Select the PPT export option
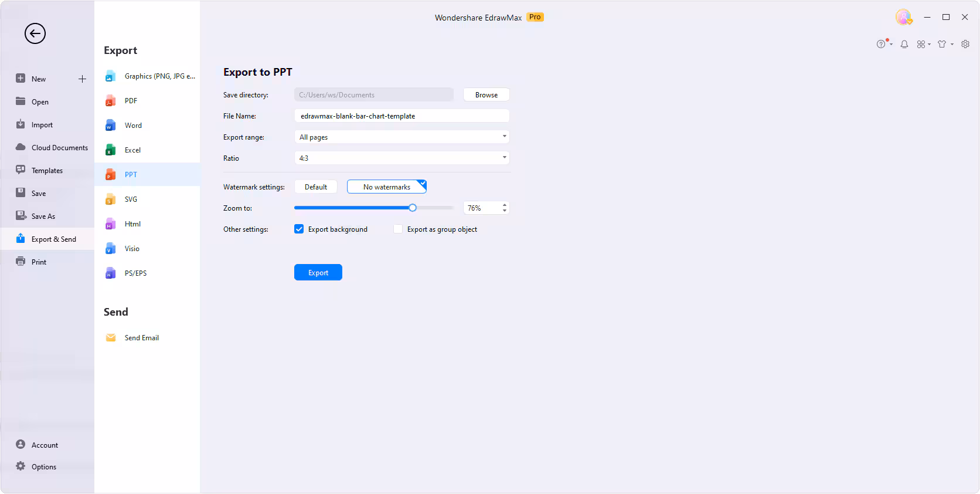The image size is (980, 494). pos(147,175)
